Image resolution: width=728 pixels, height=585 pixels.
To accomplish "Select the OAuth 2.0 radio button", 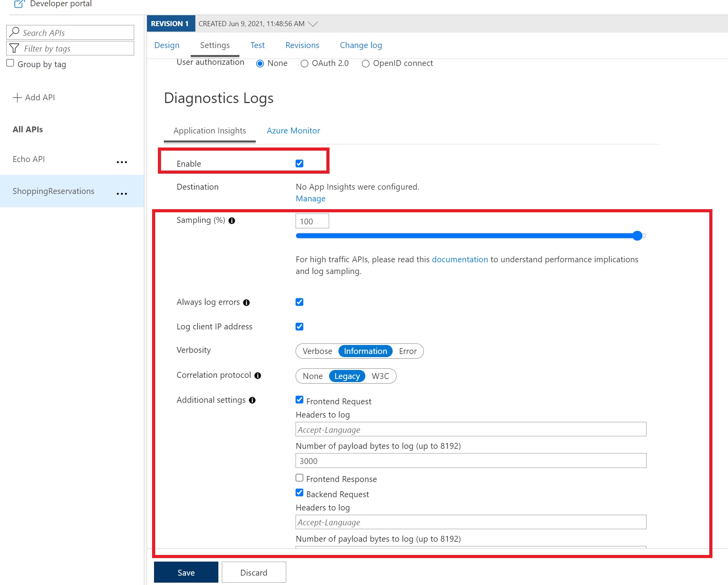I will [x=304, y=64].
